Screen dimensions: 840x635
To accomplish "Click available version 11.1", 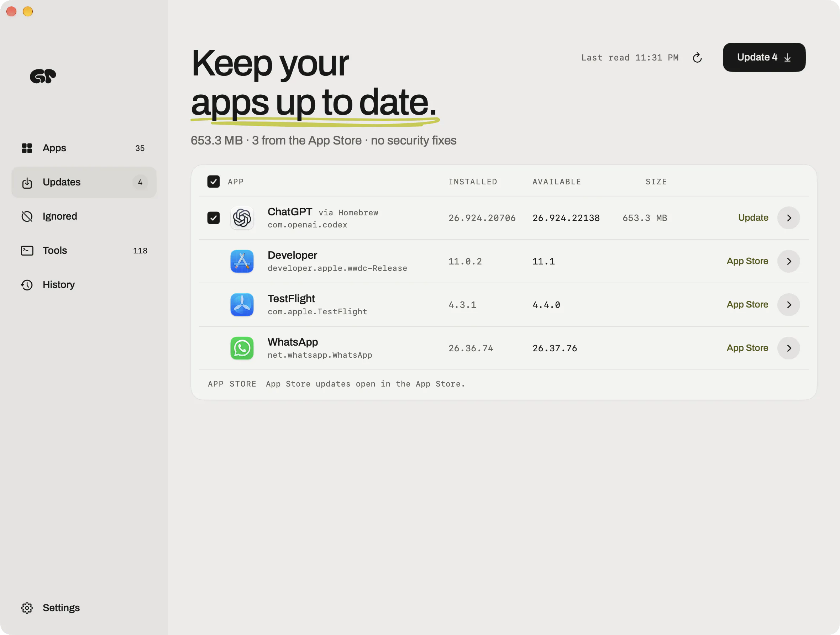I will (x=544, y=262).
